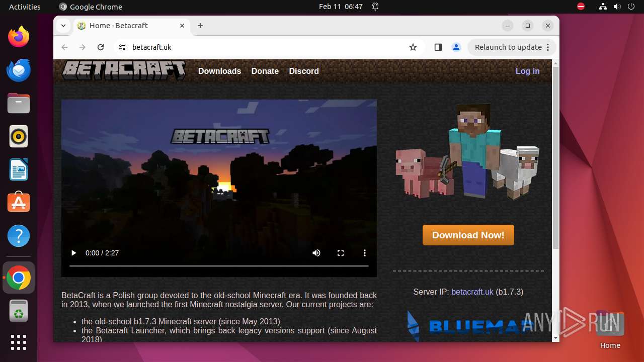Click the BlueMap banner image
This screenshot has width=644, height=362.
point(468,326)
